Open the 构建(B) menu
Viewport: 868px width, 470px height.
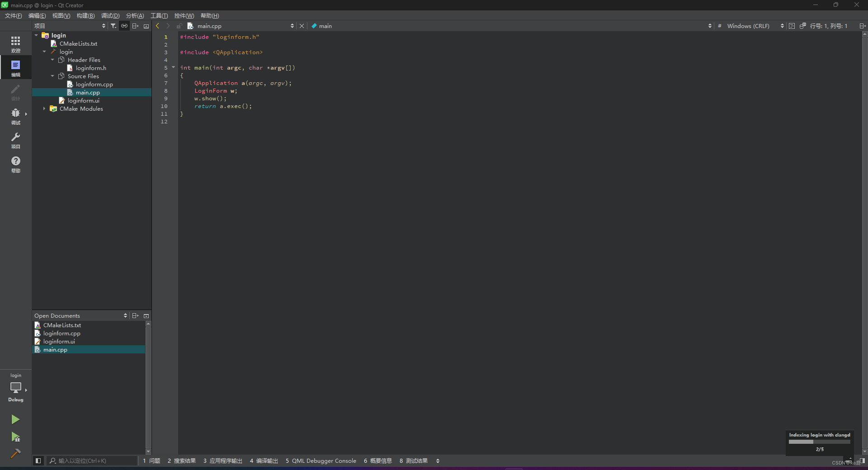85,15
